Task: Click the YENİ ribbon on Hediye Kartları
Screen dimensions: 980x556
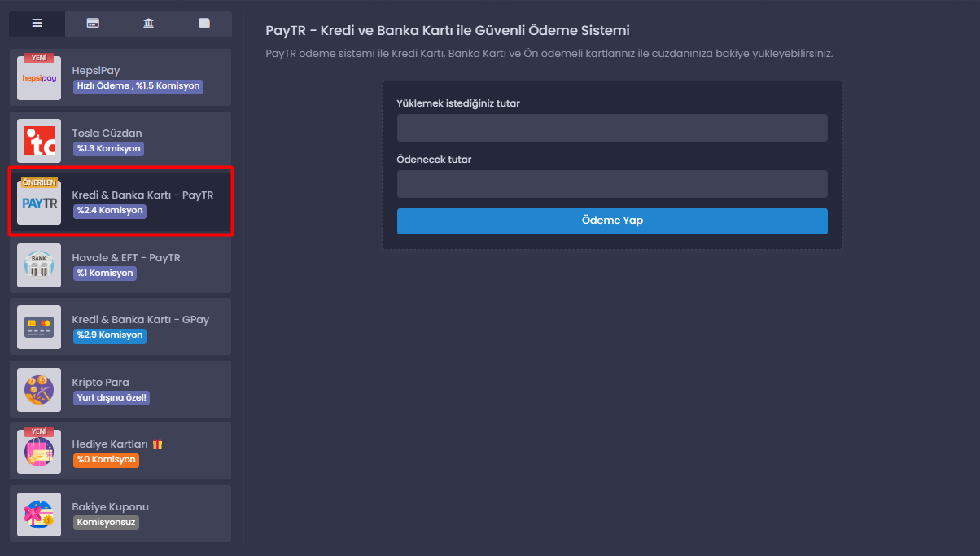Action: [x=39, y=431]
